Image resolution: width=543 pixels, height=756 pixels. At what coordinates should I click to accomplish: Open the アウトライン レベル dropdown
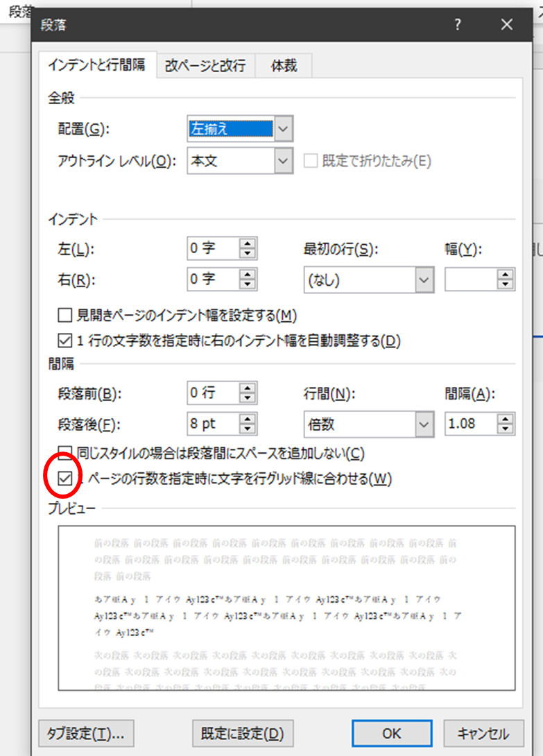click(283, 161)
